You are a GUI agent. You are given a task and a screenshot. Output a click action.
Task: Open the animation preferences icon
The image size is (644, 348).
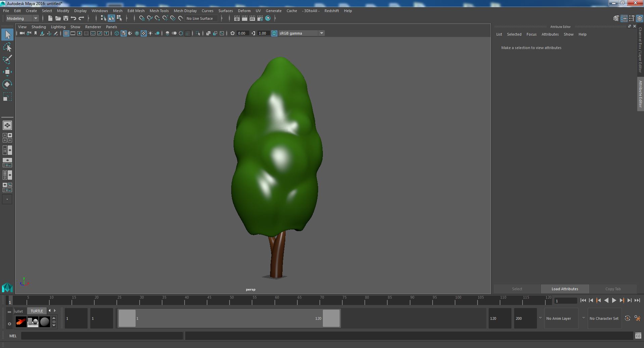637,318
